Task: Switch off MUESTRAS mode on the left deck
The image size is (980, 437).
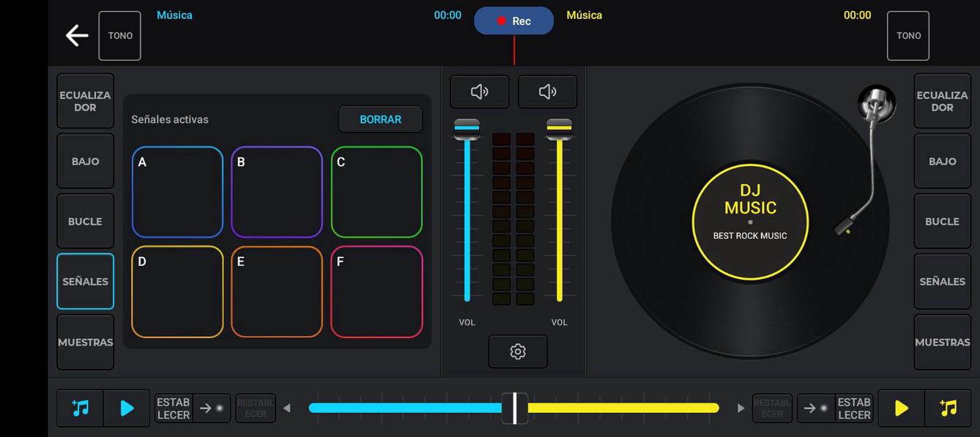Action: 85,341
